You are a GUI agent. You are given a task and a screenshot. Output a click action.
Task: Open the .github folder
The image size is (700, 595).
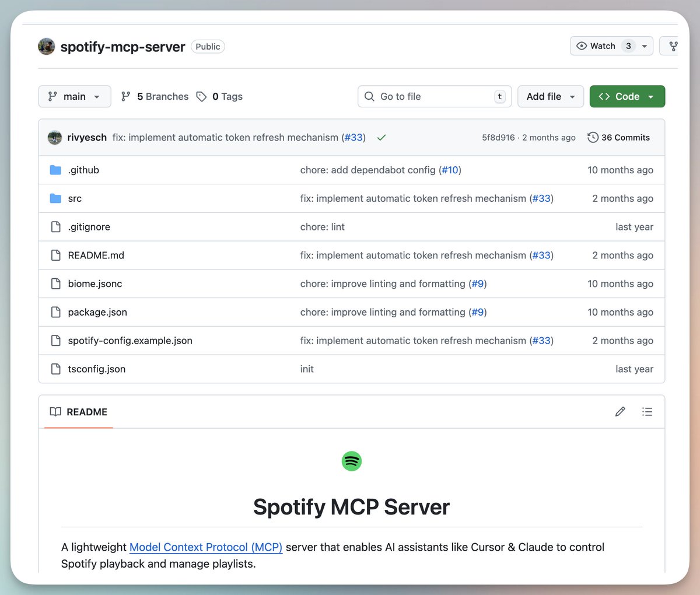(x=83, y=170)
